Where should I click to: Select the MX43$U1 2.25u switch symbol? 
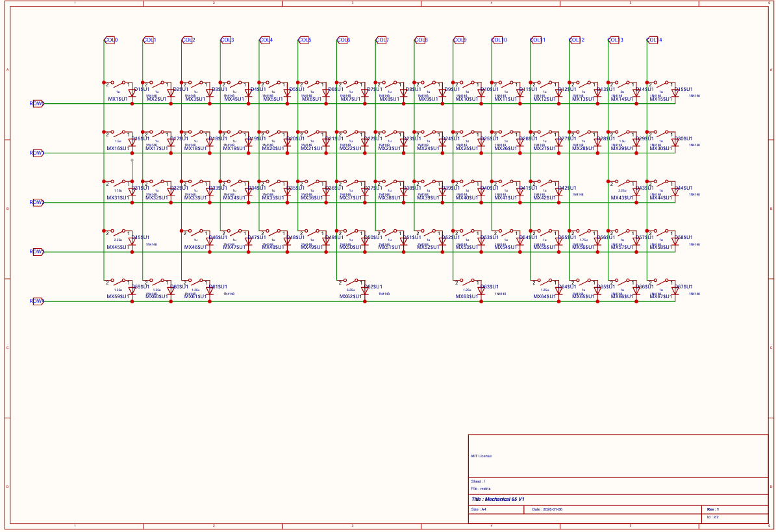623,183
